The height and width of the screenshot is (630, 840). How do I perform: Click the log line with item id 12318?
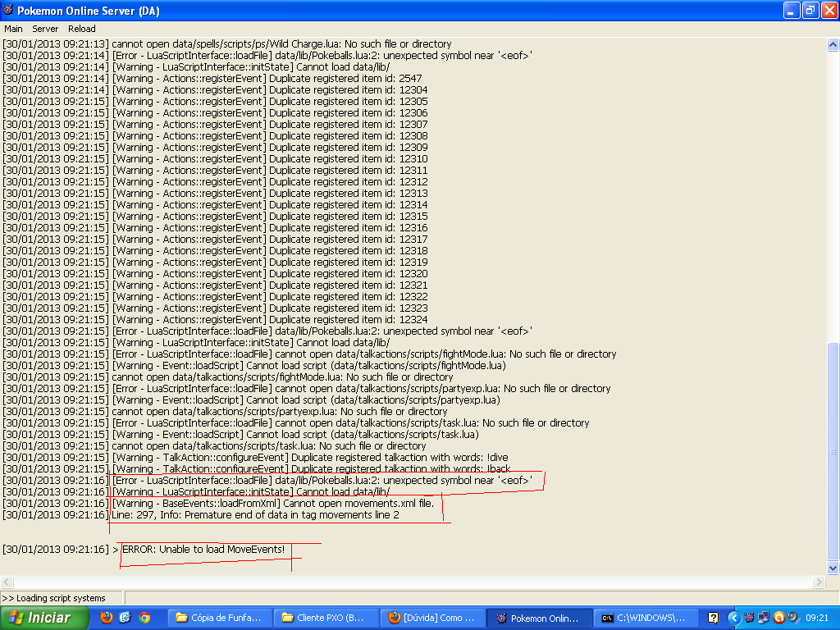(x=216, y=251)
